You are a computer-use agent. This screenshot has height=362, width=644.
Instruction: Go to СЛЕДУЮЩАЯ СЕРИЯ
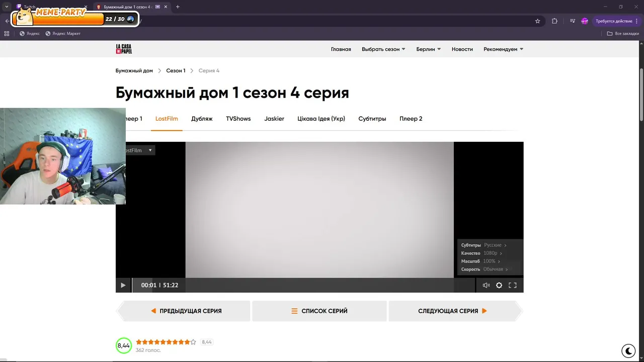pyautogui.click(x=456, y=311)
